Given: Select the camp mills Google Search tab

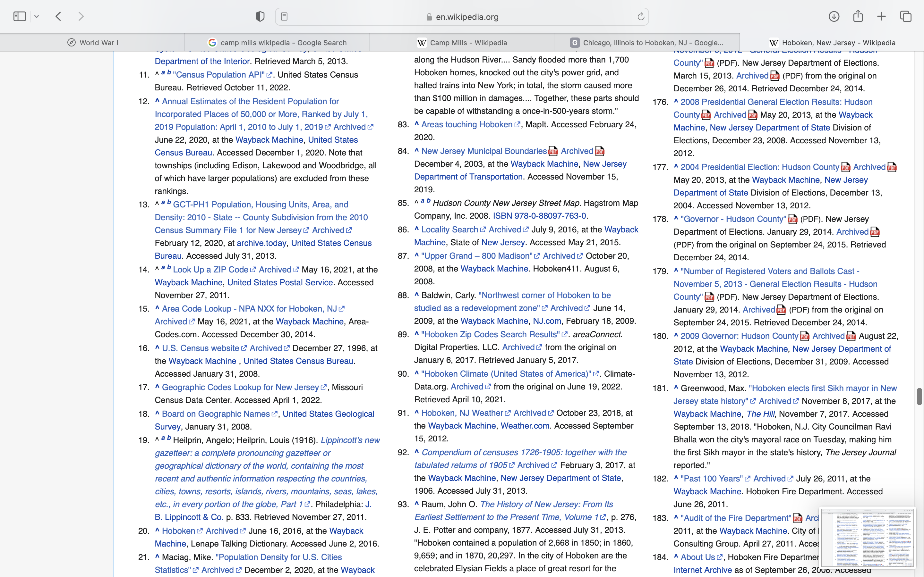Looking at the screenshot, I should click(x=277, y=42).
